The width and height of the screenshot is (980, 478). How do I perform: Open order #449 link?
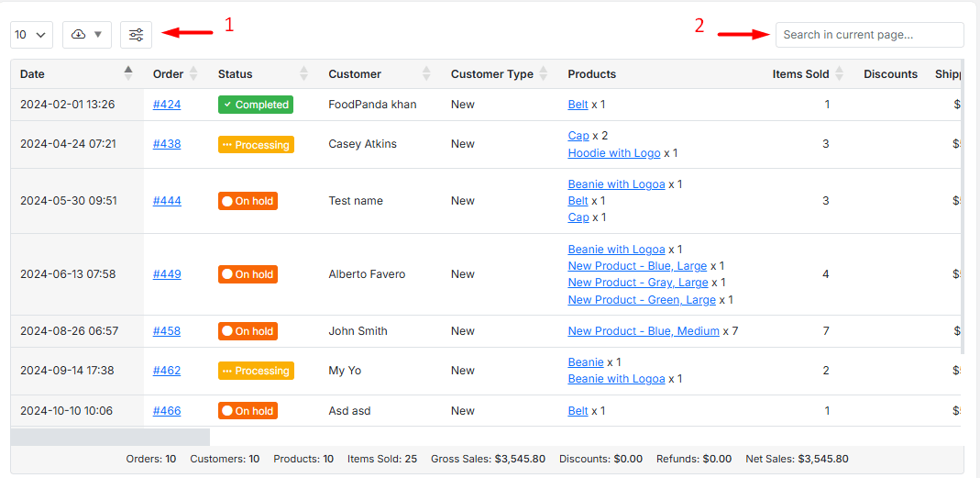(167, 274)
